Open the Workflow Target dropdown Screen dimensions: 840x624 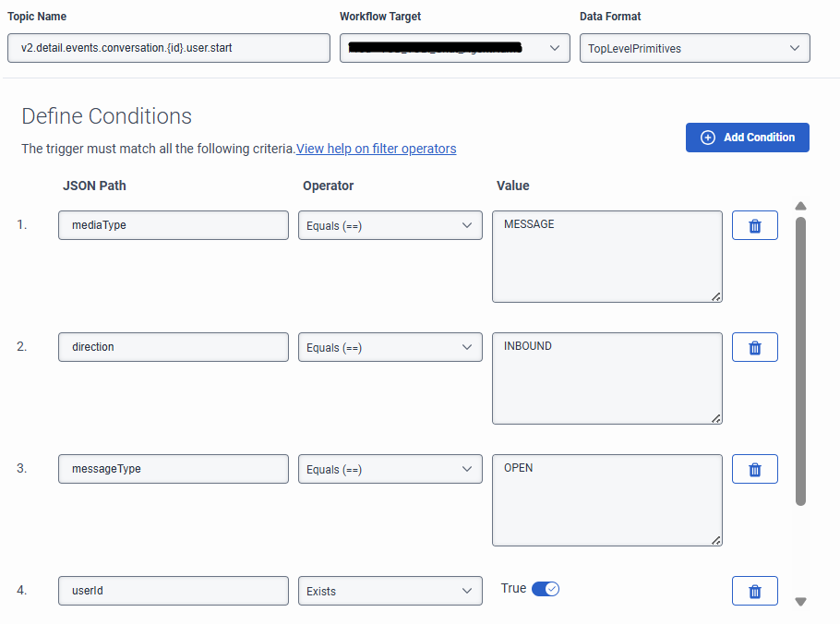(x=454, y=48)
